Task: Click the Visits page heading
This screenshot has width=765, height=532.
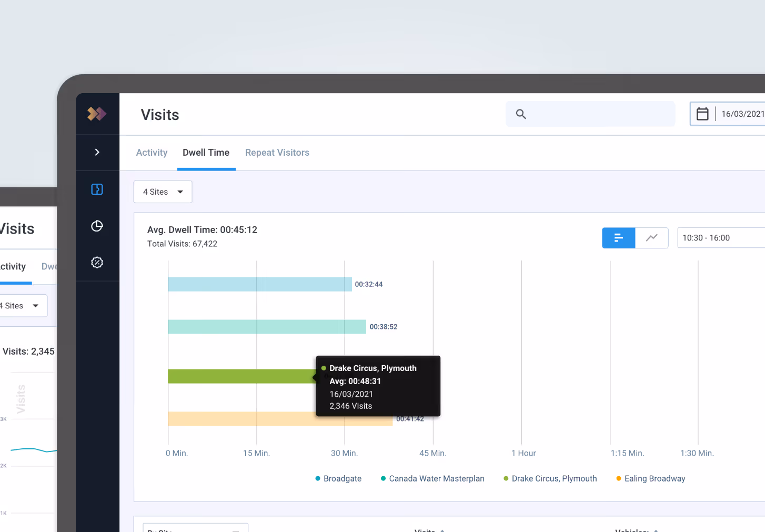Action: [x=160, y=115]
